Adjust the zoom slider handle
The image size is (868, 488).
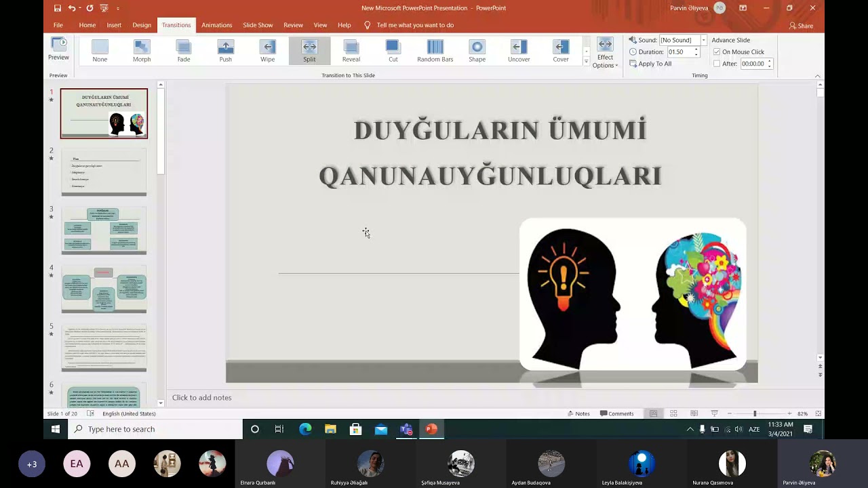coord(755,413)
